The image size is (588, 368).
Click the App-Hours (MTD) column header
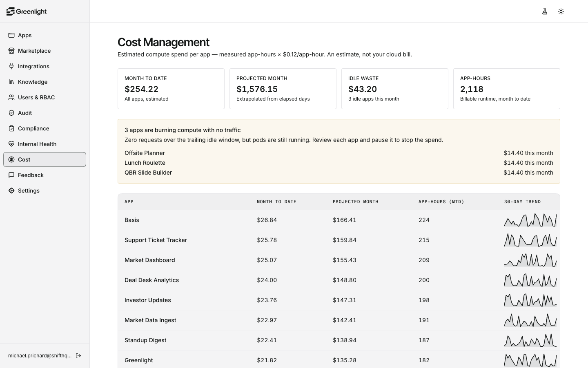point(441,202)
